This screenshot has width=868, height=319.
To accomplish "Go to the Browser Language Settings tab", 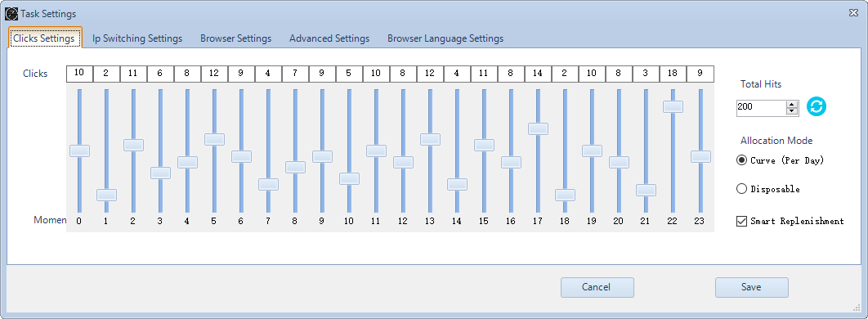I will [445, 38].
